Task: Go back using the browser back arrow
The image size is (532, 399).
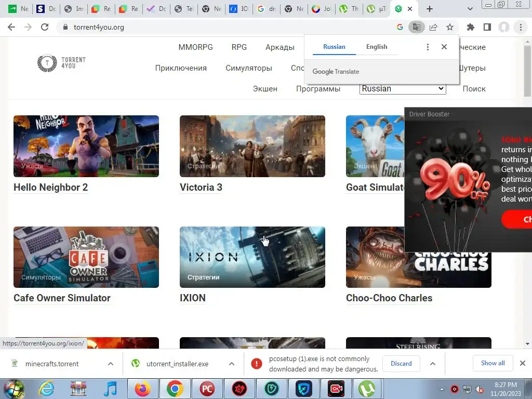Action: pos(11,27)
